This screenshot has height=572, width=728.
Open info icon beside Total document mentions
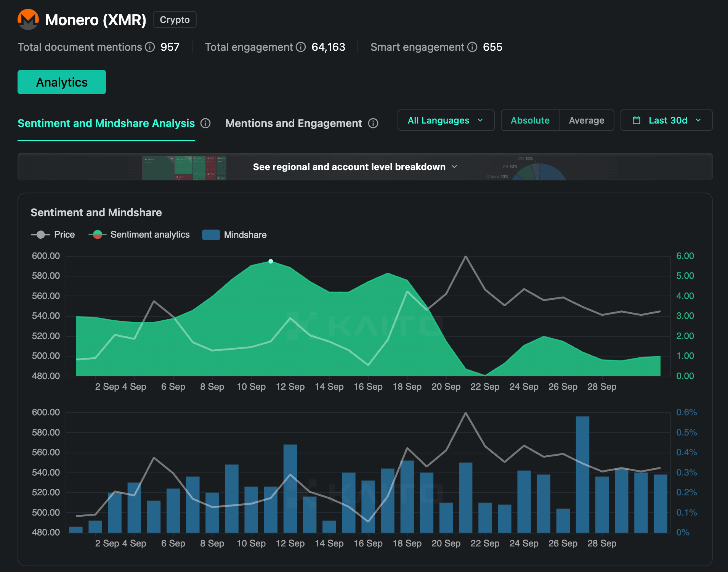pyautogui.click(x=150, y=47)
